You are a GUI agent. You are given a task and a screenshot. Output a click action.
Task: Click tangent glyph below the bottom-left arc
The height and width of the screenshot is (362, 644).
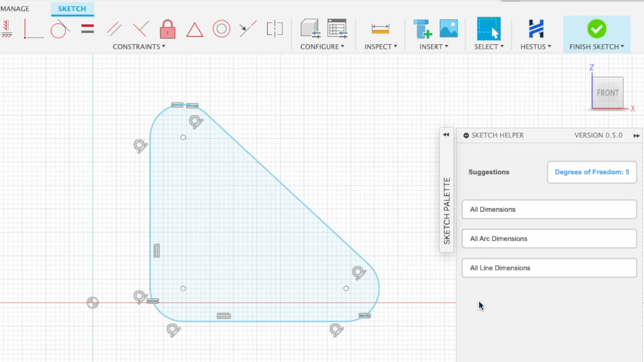tap(174, 330)
